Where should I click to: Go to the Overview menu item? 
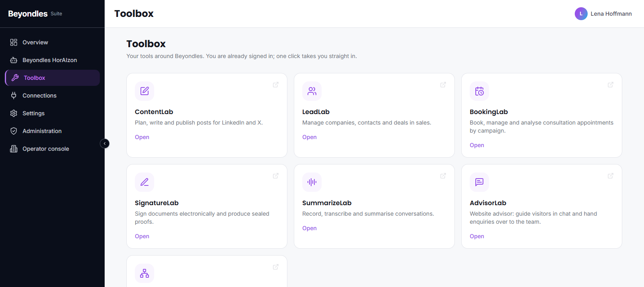point(52,42)
